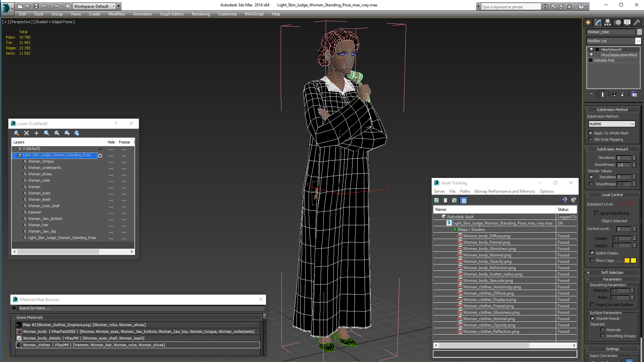Expand Editable Poly in modifier stack

pyautogui.click(x=591, y=60)
